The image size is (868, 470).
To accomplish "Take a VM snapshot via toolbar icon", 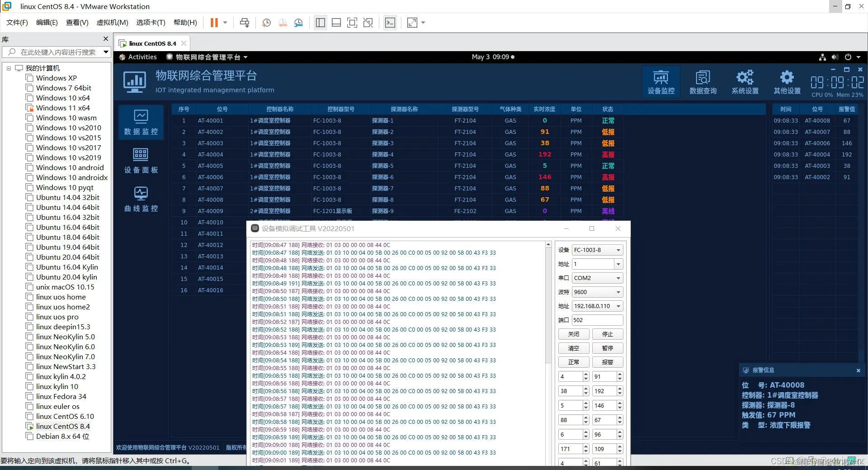I will tap(266, 23).
